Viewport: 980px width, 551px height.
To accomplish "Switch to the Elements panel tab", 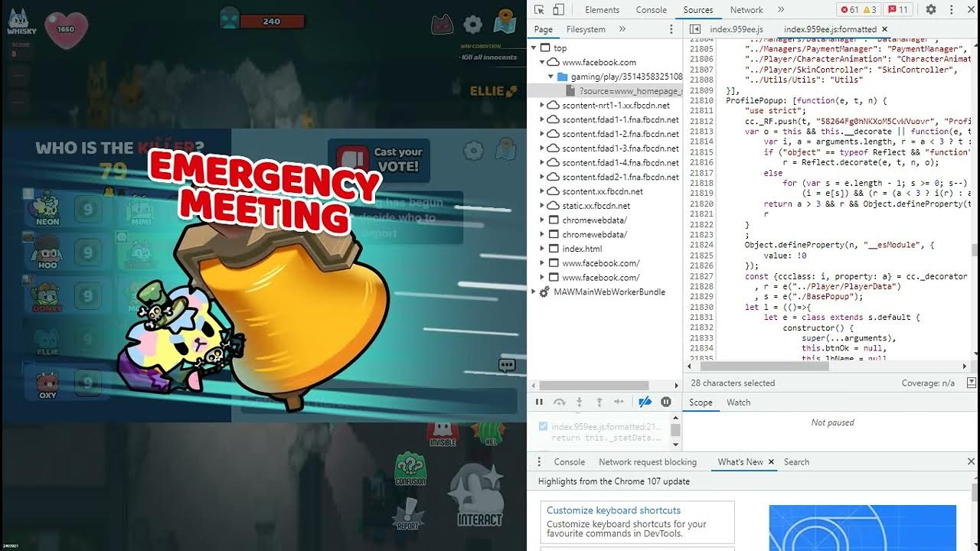I will point(602,10).
